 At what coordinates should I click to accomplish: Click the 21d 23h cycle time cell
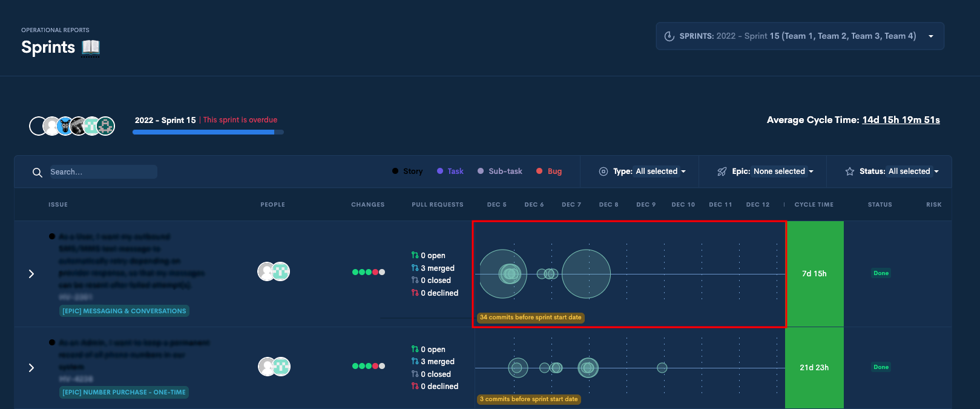click(815, 368)
